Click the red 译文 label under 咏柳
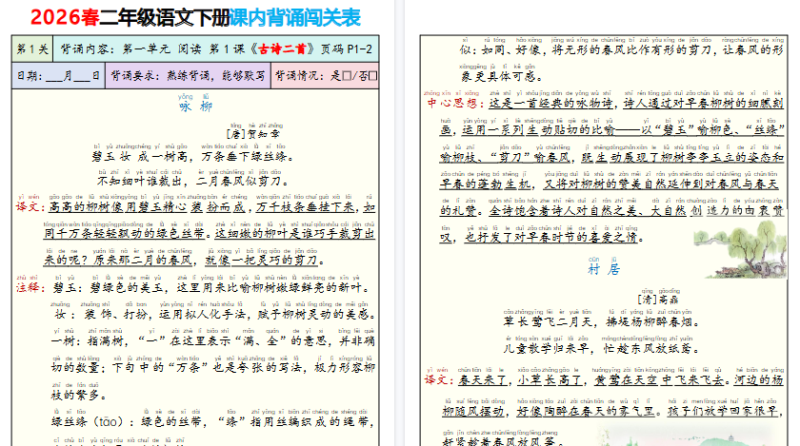Screen dimensions: 800x446 pyautogui.click(x=28, y=207)
